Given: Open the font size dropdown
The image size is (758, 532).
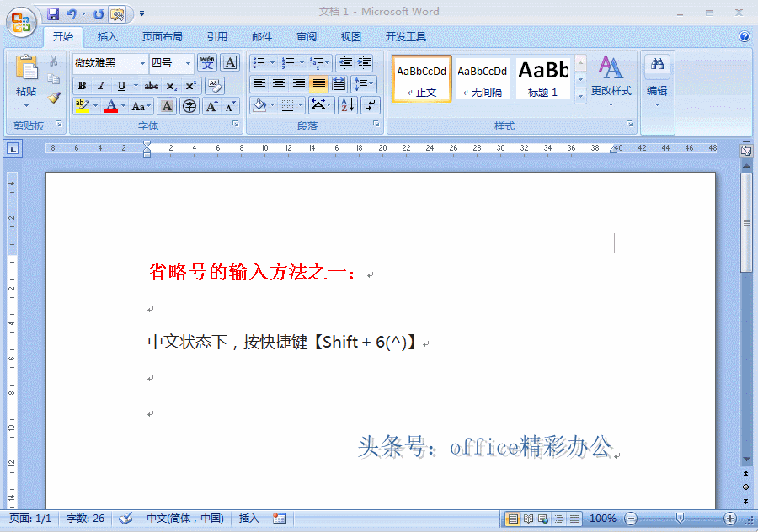Looking at the screenshot, I should coord(188,63).
